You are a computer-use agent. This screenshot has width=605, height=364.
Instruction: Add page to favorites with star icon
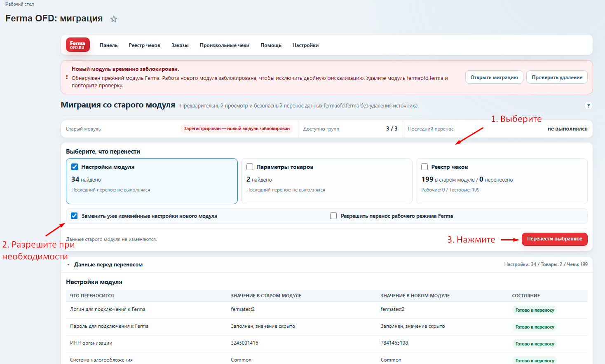[114, 19]
